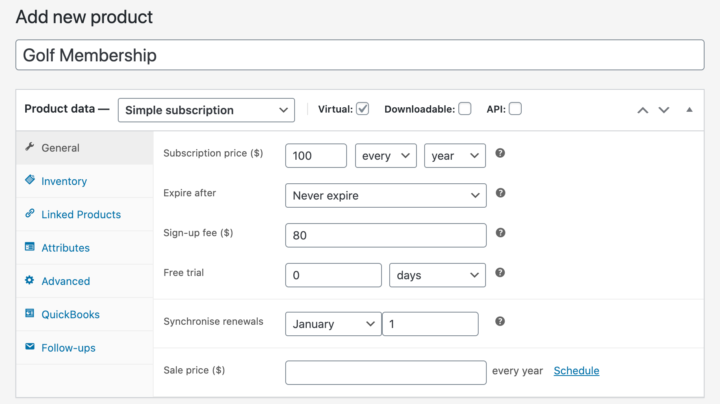Click help icon beside Sign-up fee

[x=501, y=233]
